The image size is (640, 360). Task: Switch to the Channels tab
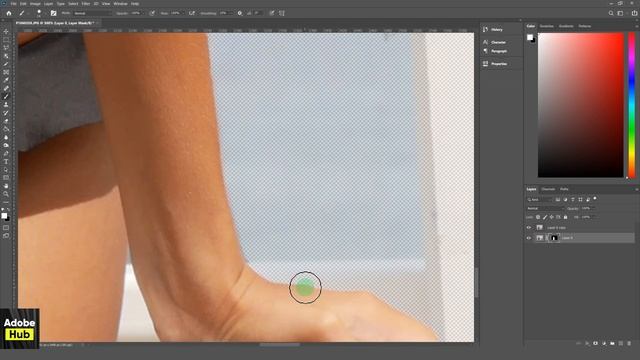click(x=548, y=189)
